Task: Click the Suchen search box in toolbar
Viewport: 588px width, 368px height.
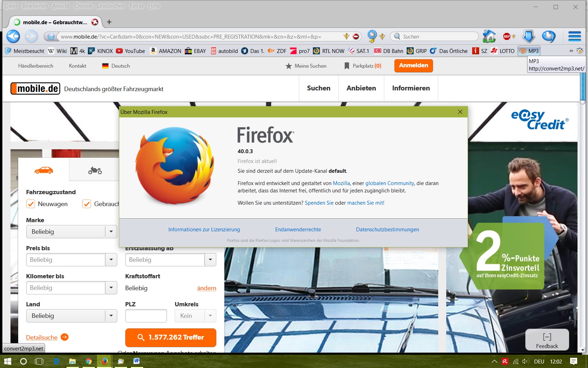Action: coord(434,36)
